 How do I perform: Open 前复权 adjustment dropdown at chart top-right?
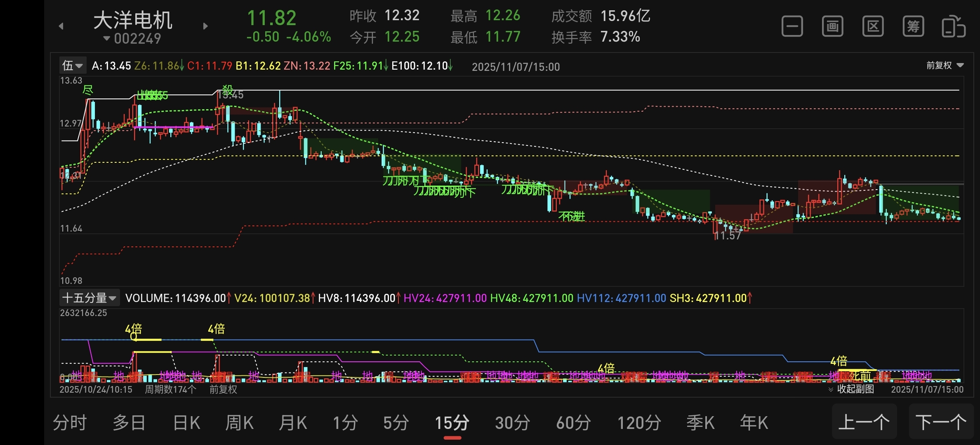click(x=945, y=66)
